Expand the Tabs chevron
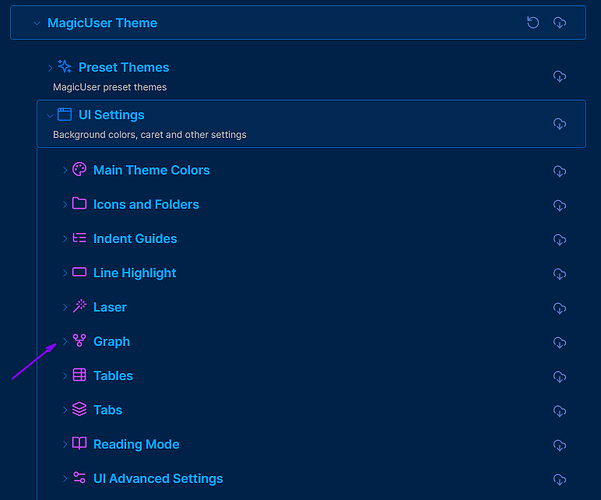 pyautogui.click(x=65, y=410)
